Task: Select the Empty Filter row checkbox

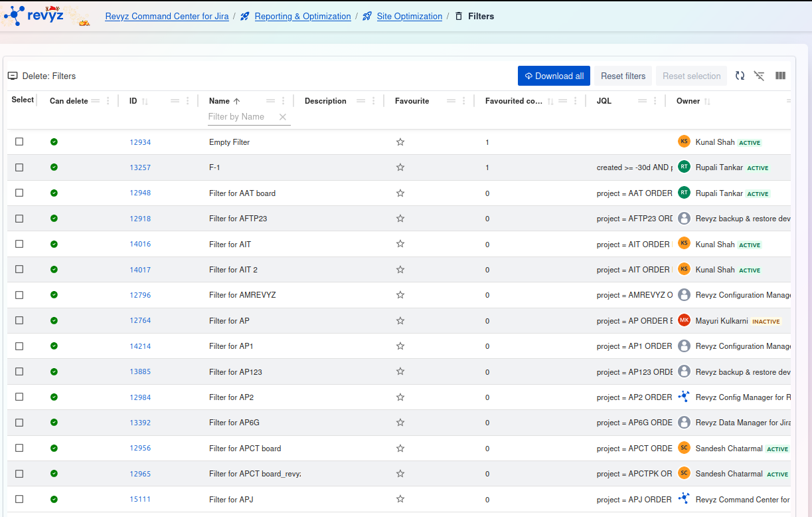Action: [x=19, y=142]
